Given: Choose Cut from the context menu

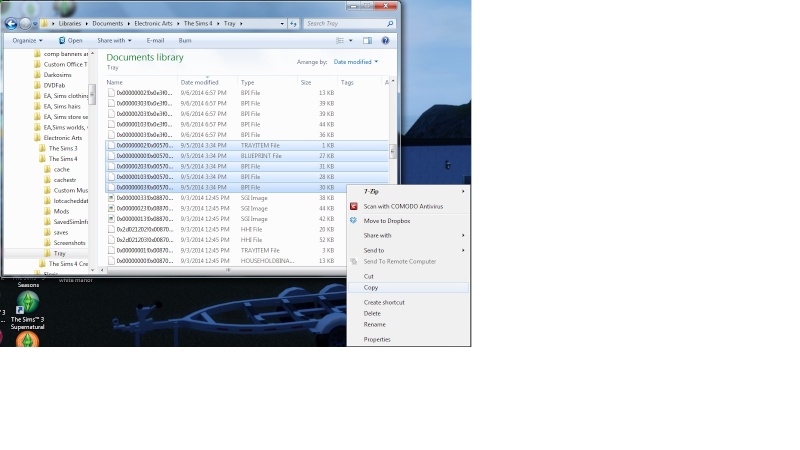Looking at the screenshot, I should click(409, 276).
